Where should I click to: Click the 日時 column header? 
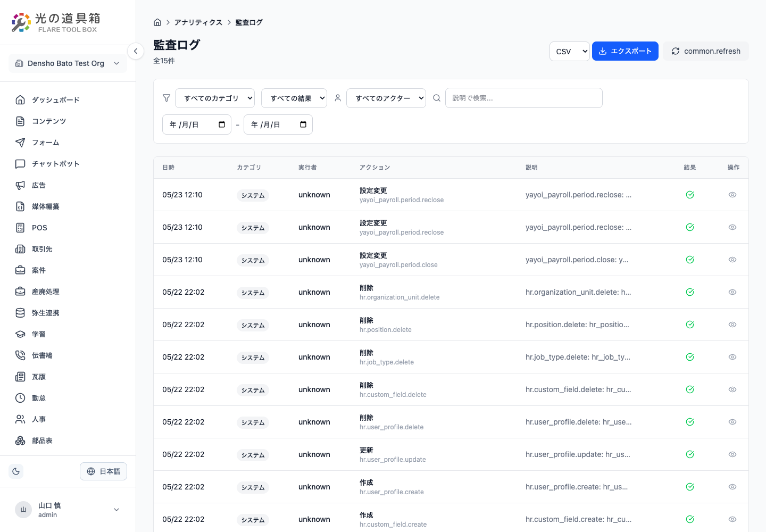169,168
